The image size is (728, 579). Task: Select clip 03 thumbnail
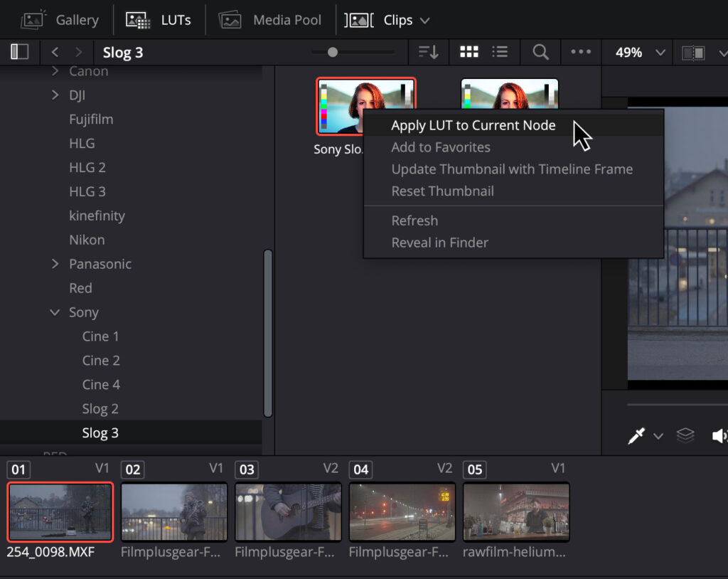tap(288, 511)
